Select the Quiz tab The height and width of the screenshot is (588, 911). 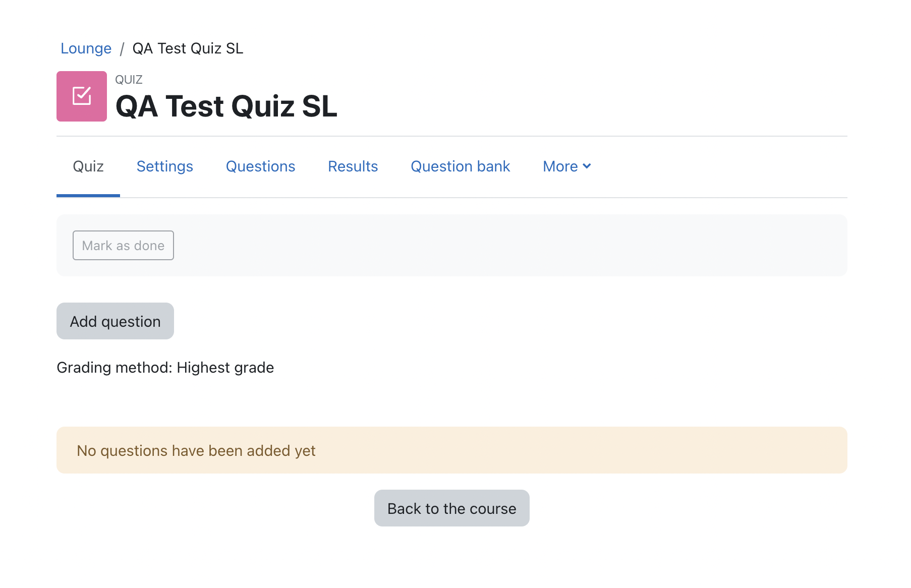click(x=88, y=166)
